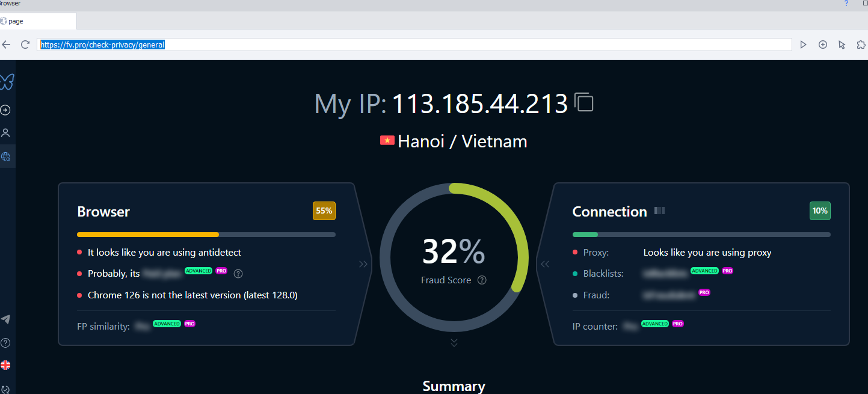Reload the page with the refresh button
Viewport: 868px width, 394px height.
tap(25, 45)
